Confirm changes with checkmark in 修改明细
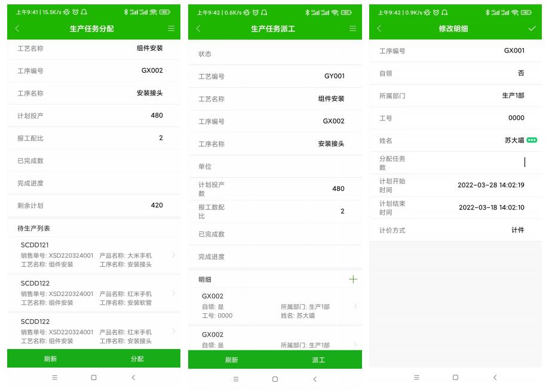This screenshot has width=549, height=392. click(x=532, y=28)
